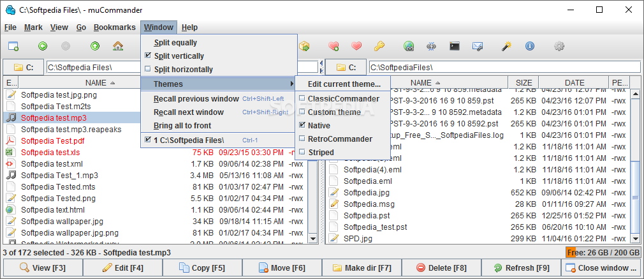Click the blue info Properties icon
Image resolution: width=644 pixels, height=279 pixels.
[x=530, y=46]
